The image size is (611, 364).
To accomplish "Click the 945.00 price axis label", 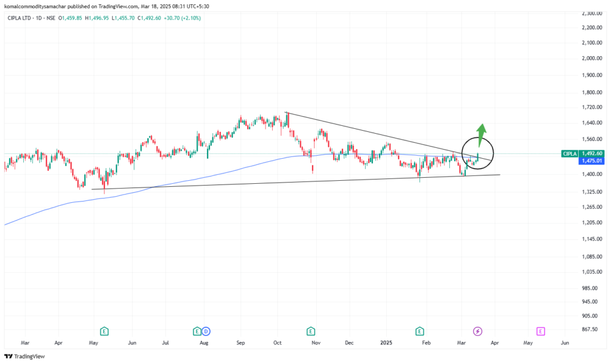I will [x=590, y=302].
